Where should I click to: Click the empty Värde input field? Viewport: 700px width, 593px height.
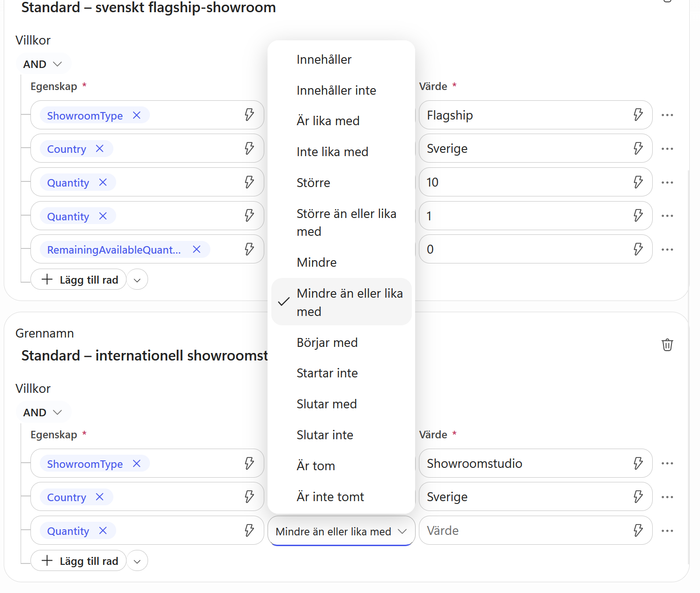tap(536, 531)
